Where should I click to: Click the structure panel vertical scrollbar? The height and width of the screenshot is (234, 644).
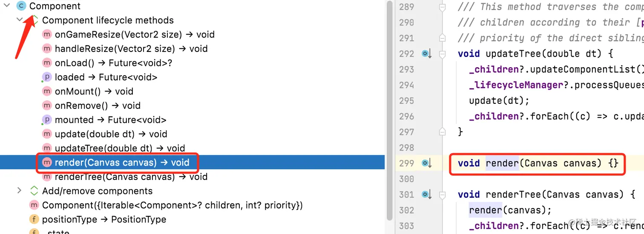pyautogui.click(x=389, y=111)
